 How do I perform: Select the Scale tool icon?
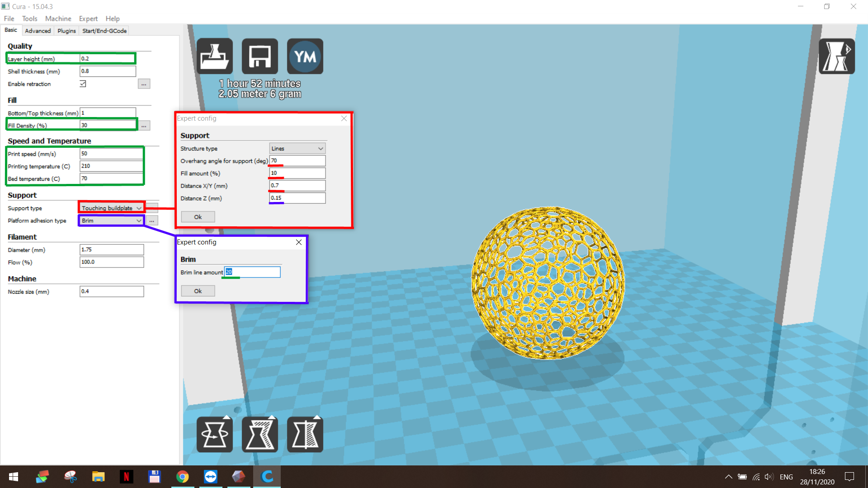pyautogui.click(x=259, y=434)
